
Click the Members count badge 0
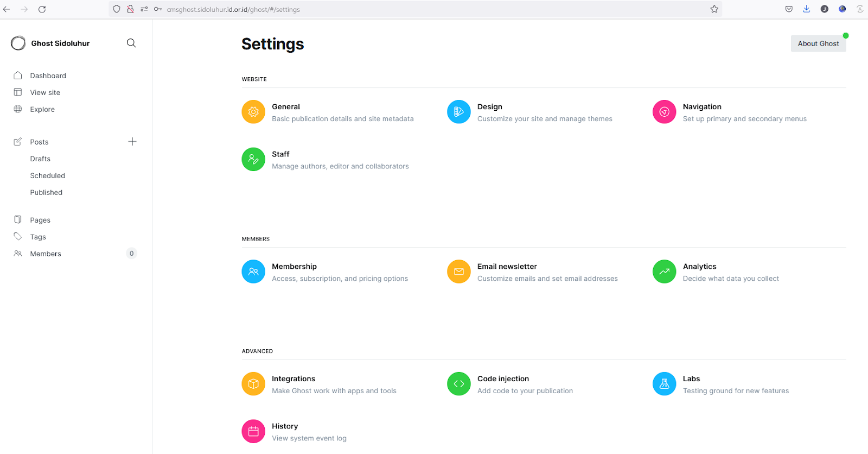point(131,254)
